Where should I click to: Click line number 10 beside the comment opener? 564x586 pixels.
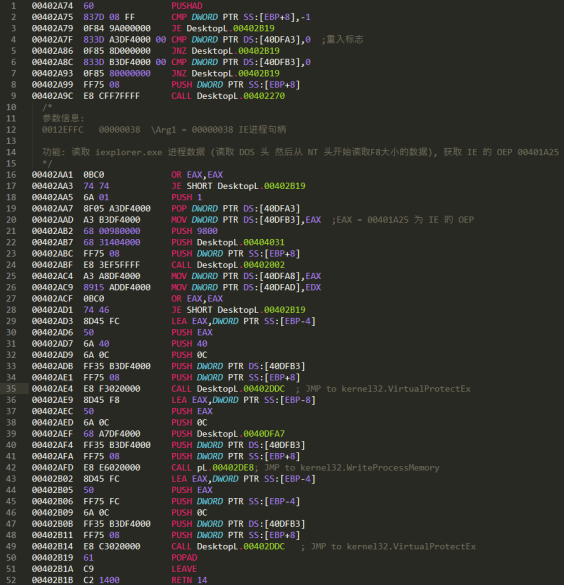[11, 107]
